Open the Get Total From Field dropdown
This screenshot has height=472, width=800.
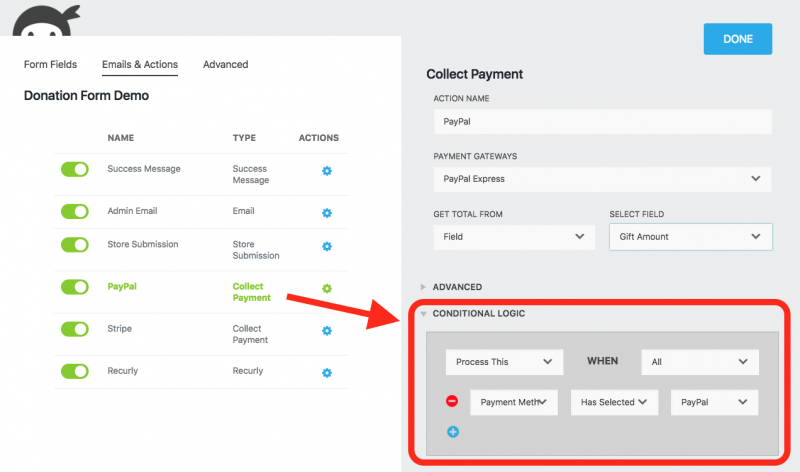coord(514,237)
